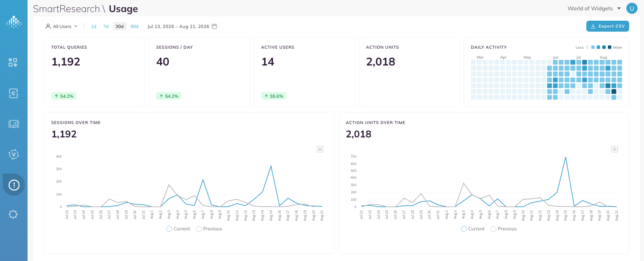The height and width of the screenshot is (261, 644).
Task: Select the 30d time range
Action: (x=119, y=26)
